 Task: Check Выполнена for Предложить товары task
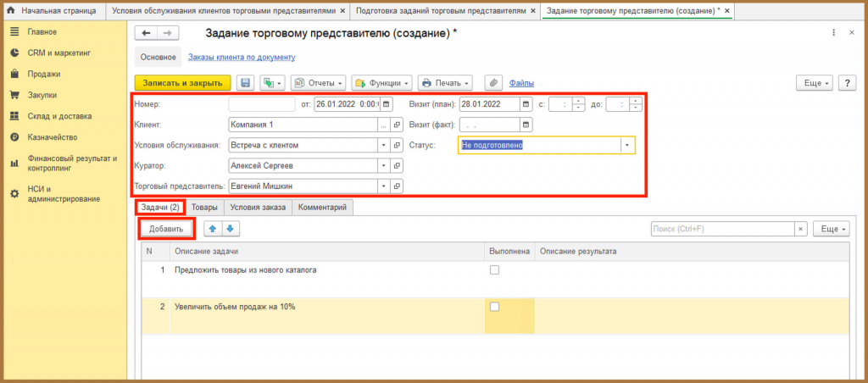495,270
